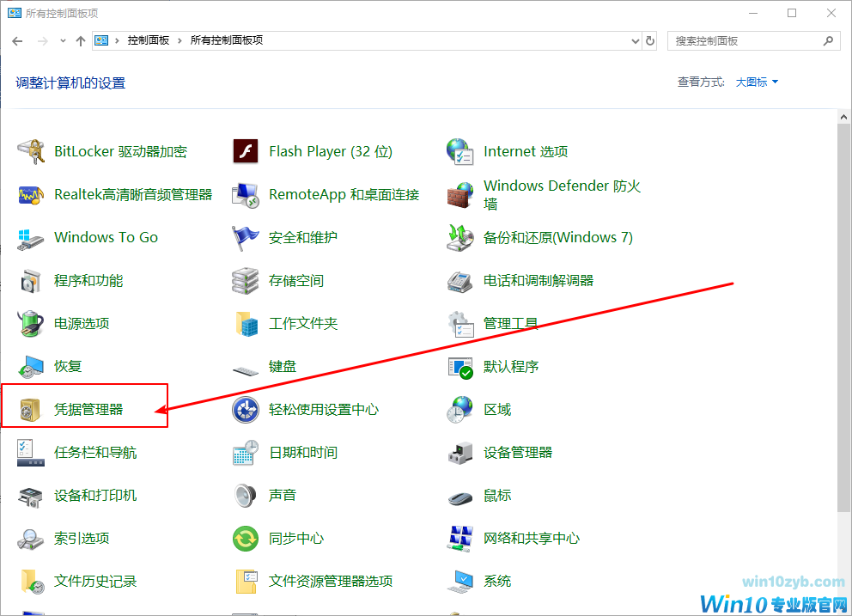This screenshot has width=852, height=616.
Task: Expand the recent locations arrow beside navigation buttons
Action: (x=63, y=40)
